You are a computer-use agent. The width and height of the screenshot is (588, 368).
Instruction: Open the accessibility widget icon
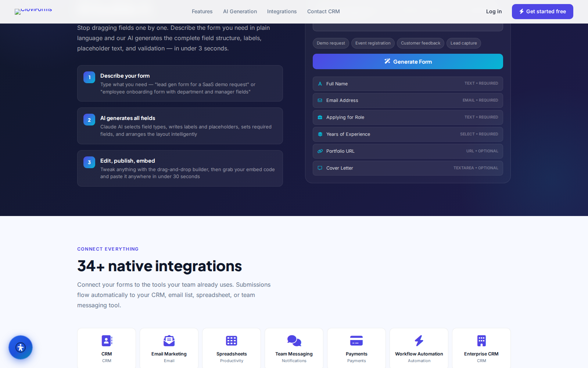(x=21, y=347)
